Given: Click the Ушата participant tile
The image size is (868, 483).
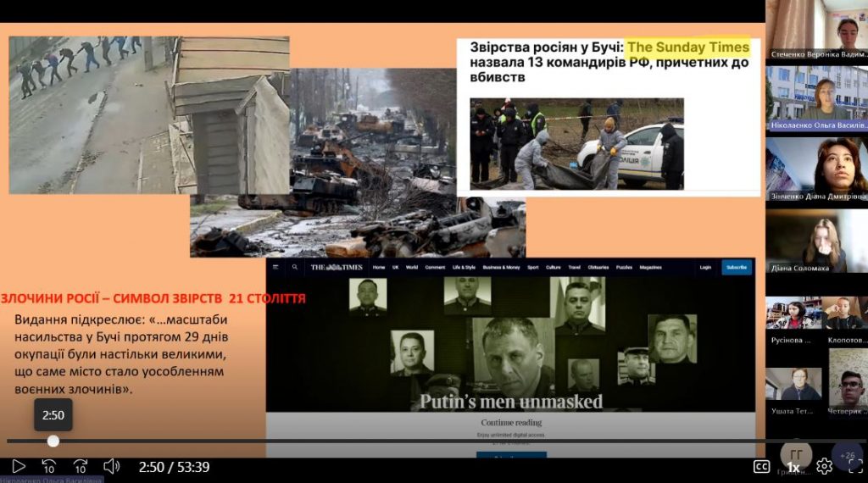Looking at the screenshot, I should coord(793,390).
